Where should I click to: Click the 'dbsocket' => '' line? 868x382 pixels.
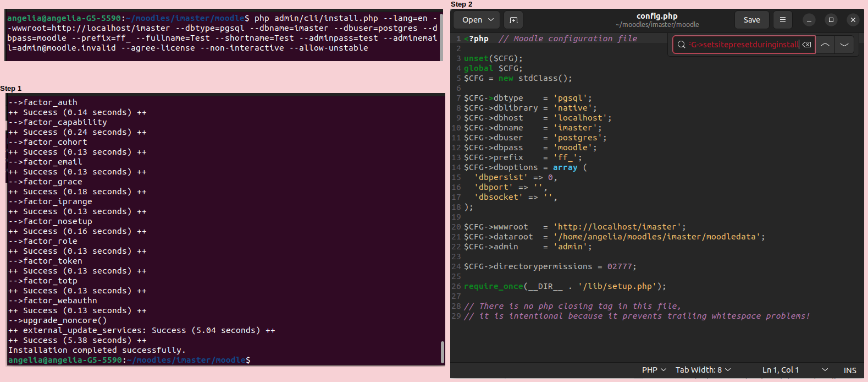(516, 197)
